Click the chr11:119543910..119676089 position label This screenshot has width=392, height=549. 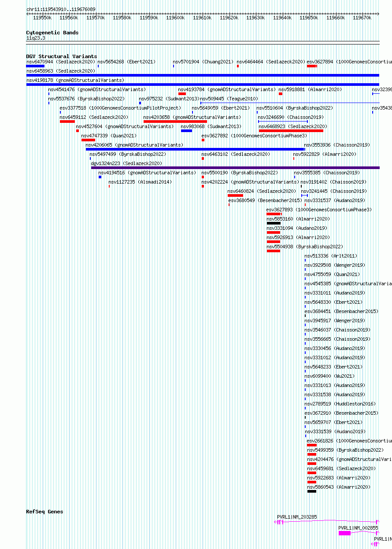click(x=61, y=9)
